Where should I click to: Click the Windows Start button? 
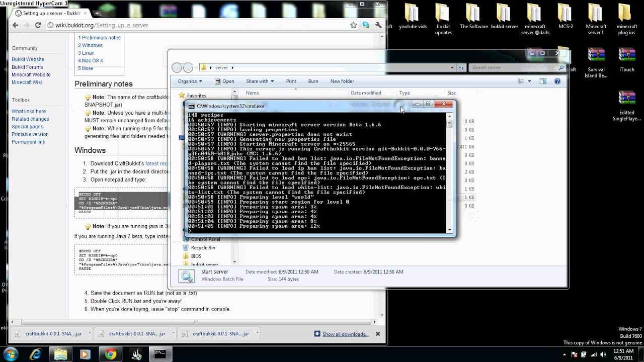pyautogui.click(x=10, y=354)
